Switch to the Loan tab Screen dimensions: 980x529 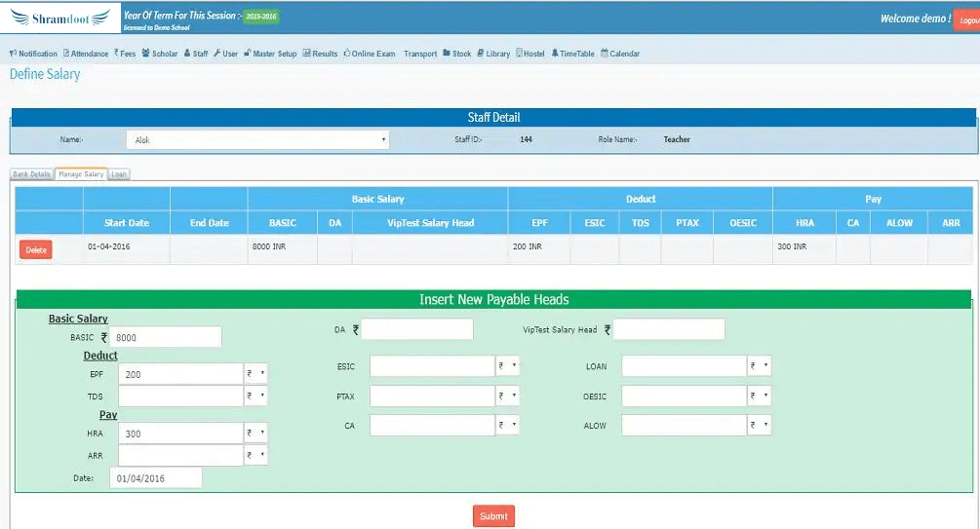pyautogui.click(x=118, y=174)
